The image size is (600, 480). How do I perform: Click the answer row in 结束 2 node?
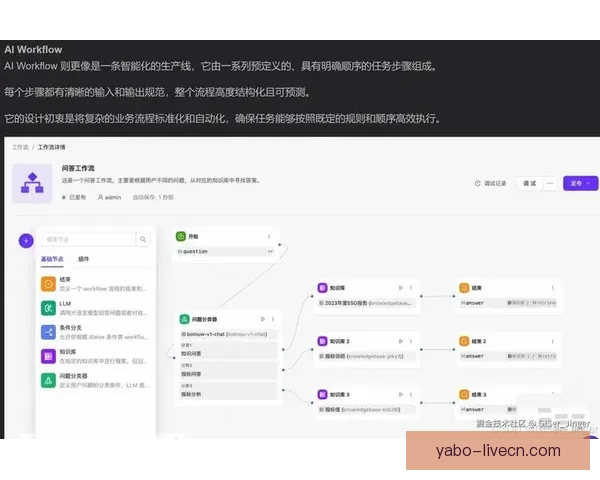point(508,356)
